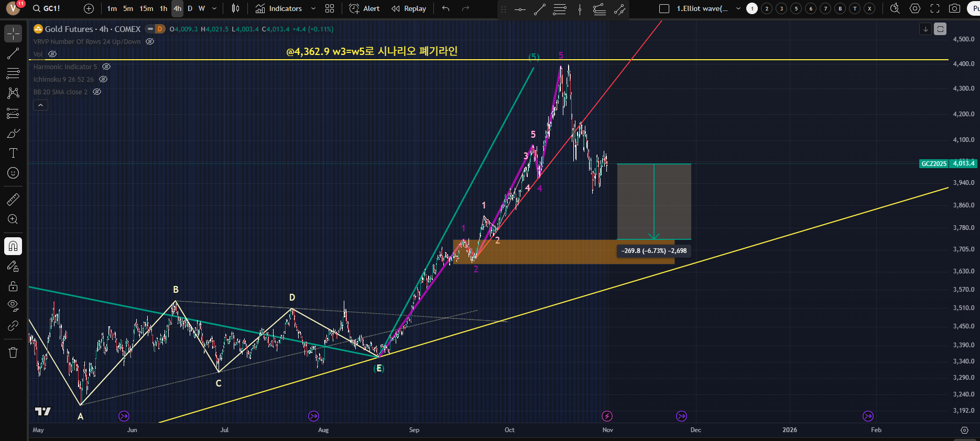Show the Ichimoku 9 26 52 26 indicator
Image resolution: width=980 pixels, height=441 pixels.
pos(103,79)
